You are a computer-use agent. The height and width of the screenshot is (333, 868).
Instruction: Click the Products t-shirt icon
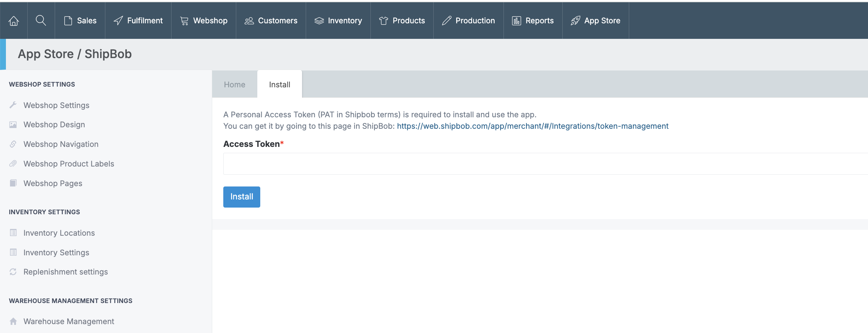coord(384,21)
